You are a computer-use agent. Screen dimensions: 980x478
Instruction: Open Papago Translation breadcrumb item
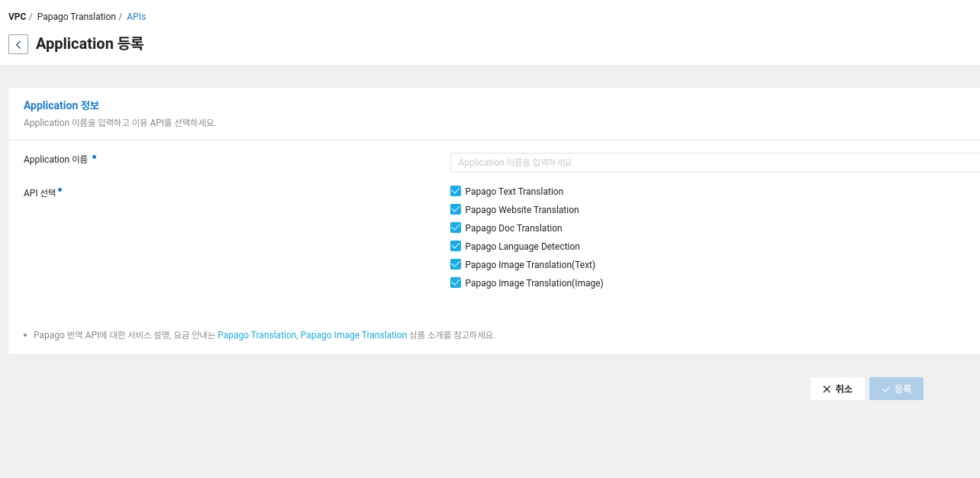[76, 17]
